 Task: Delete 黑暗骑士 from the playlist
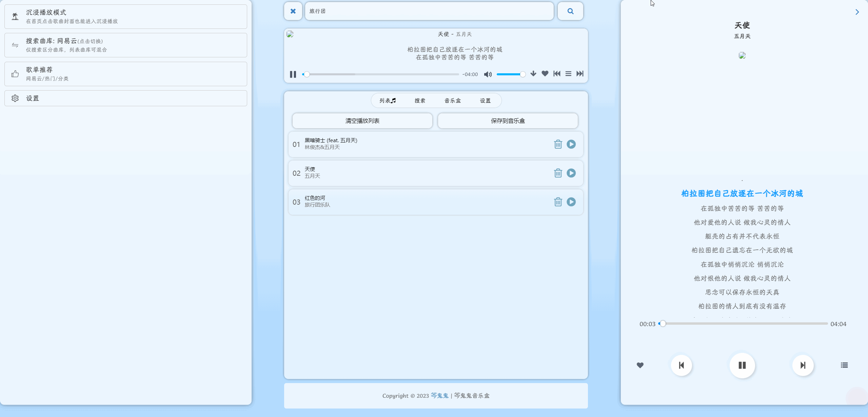(x=558, y=144)
